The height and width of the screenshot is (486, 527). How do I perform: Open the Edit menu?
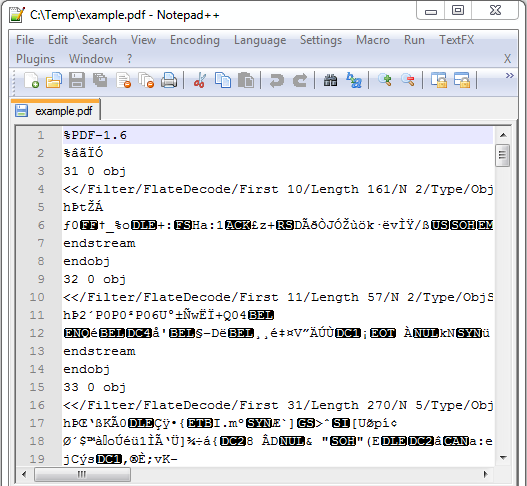pyautogui.click(x=58, y=40)
